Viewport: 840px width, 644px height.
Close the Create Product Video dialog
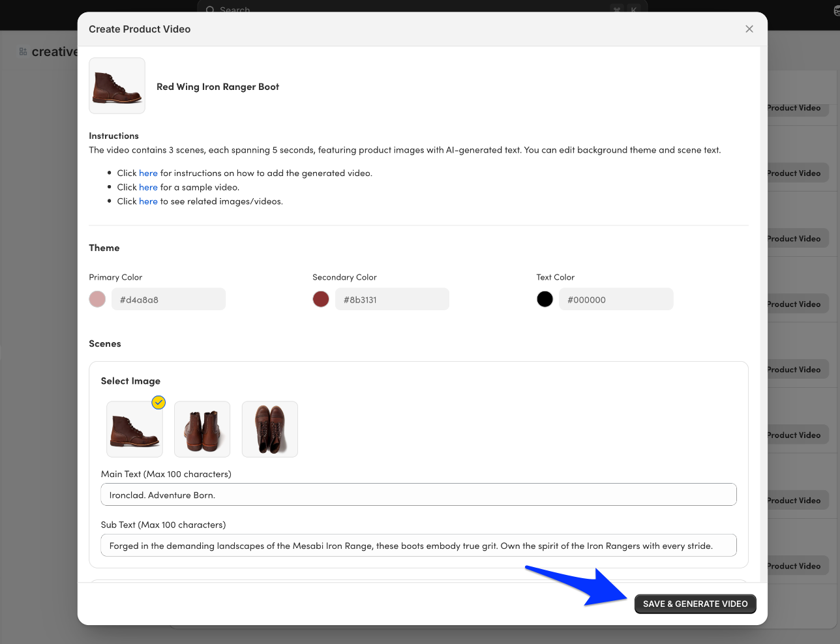[749, 29]
